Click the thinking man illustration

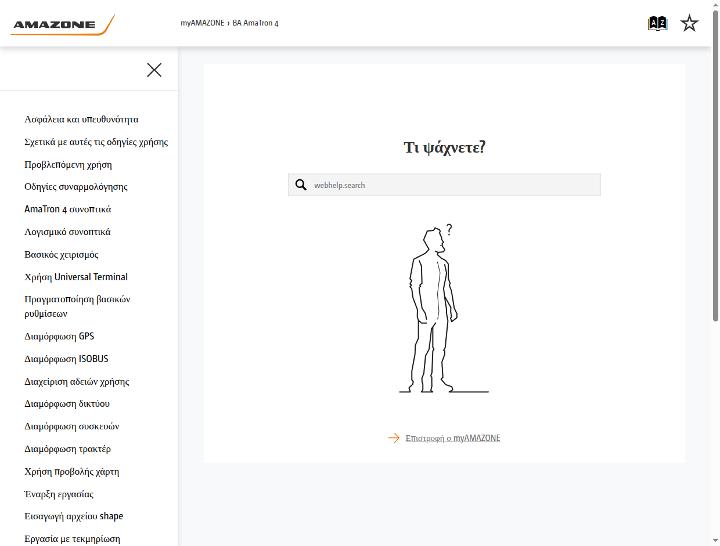pyautogui.click(x=444, y=309)
